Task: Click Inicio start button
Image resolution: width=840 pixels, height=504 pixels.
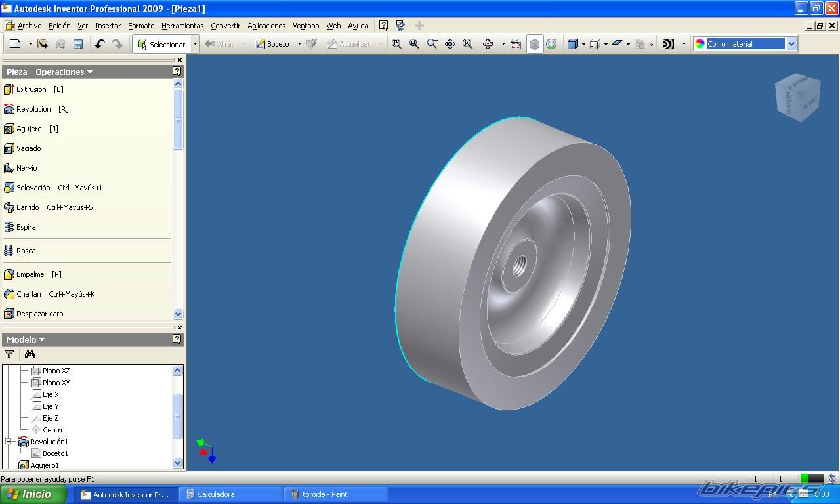Action: point(33,494)
